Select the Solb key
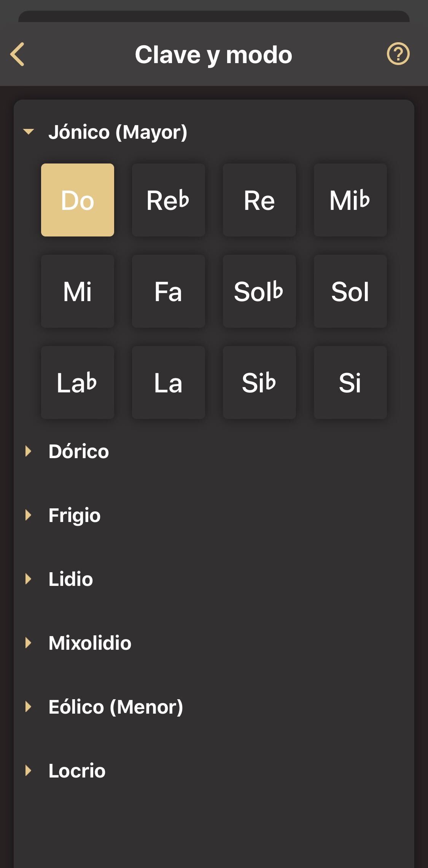The image size is (428, 868). coord(259,291)
